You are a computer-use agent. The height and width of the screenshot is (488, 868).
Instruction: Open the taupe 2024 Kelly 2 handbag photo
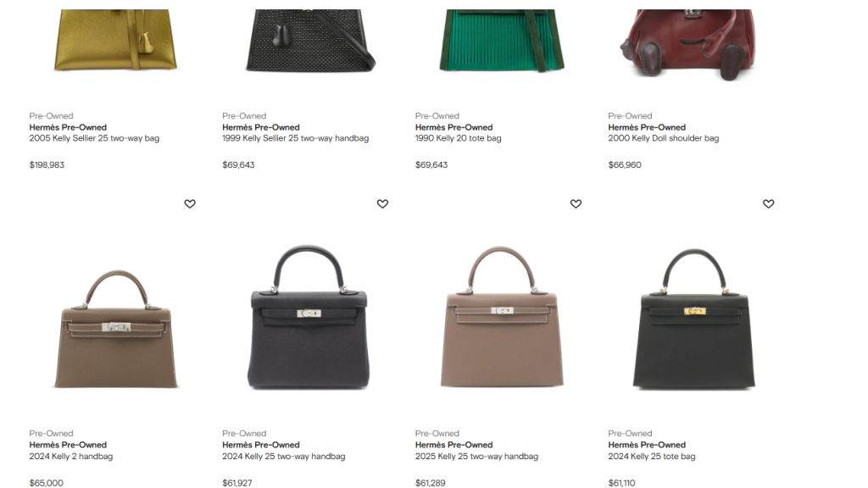115,329
